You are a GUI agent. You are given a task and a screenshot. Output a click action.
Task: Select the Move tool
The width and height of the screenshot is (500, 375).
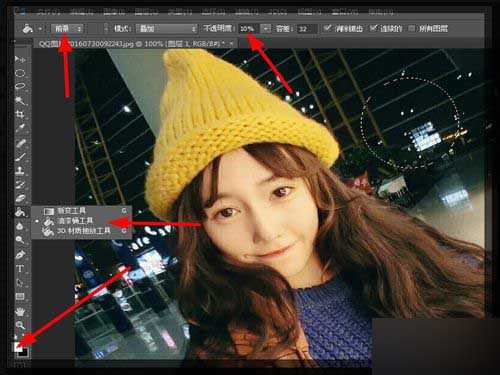20,59
